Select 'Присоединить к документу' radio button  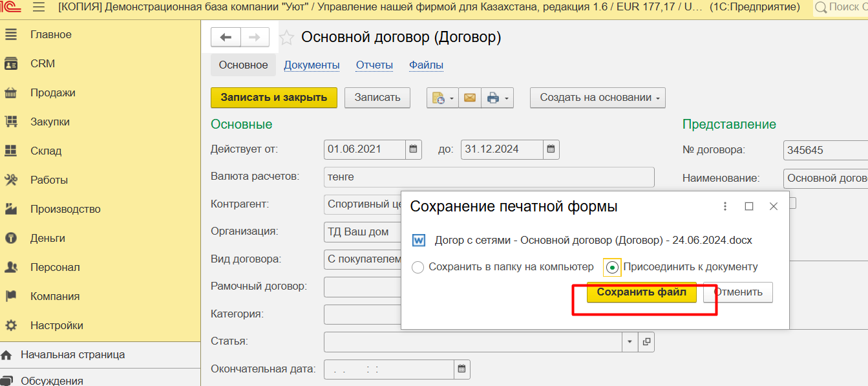click(x=612, y=267)
